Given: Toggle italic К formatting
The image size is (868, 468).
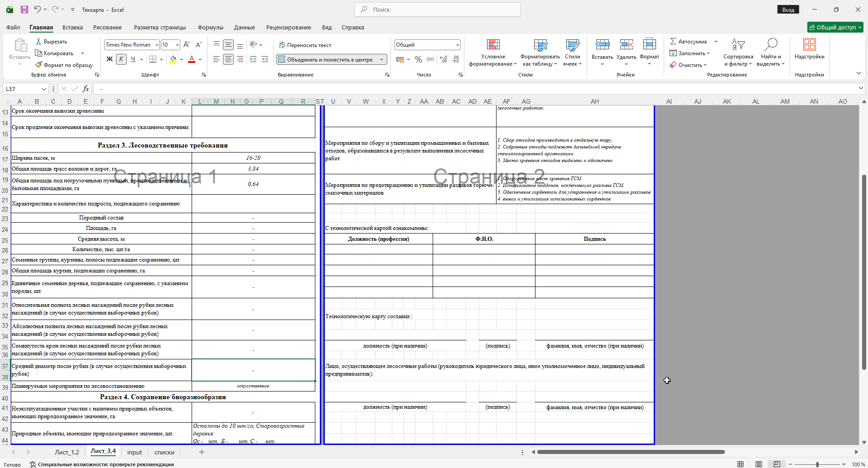Looking at the screenshot, I should pos(121,59).
